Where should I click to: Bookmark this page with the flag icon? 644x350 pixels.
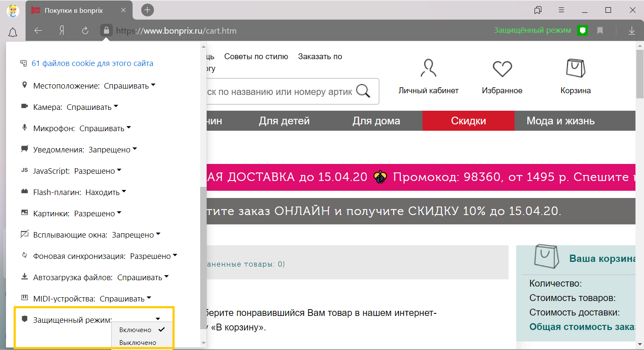600,31
